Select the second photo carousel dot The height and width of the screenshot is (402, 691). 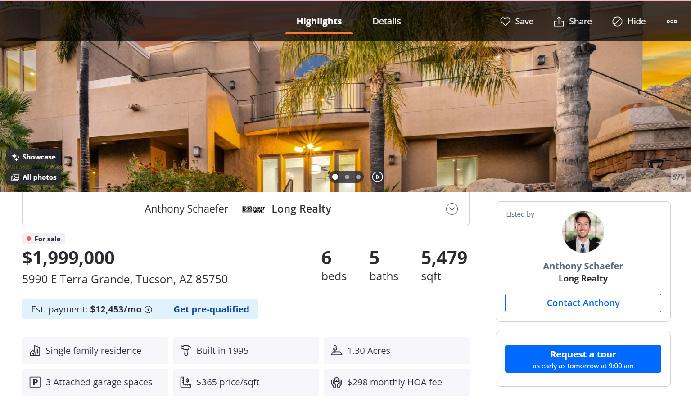(347, 177)
